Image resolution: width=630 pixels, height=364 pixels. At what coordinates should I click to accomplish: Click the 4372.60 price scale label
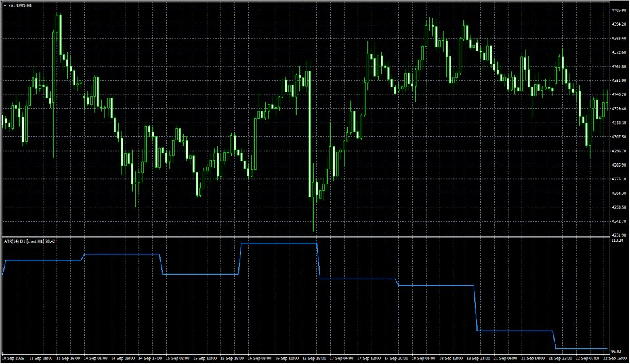pyautogui.click(x=619, y=52)
